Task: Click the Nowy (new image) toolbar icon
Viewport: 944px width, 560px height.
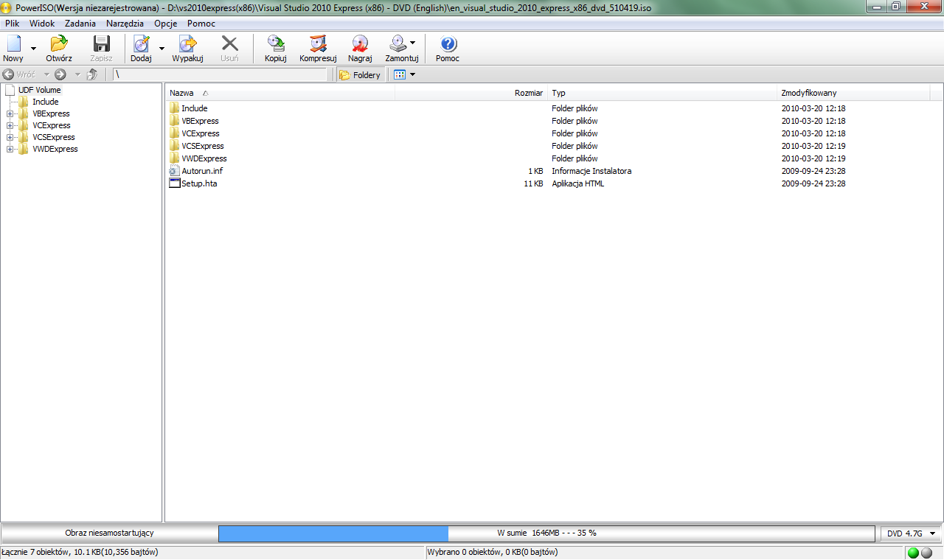Action: point(13,44)
